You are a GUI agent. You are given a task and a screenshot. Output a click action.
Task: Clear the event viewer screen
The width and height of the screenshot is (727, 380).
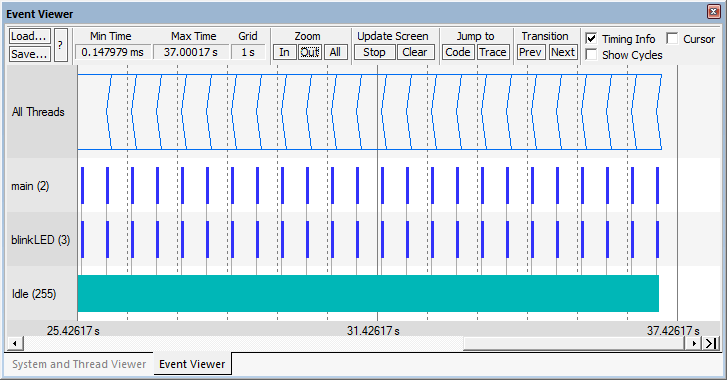tap(415, 52)
